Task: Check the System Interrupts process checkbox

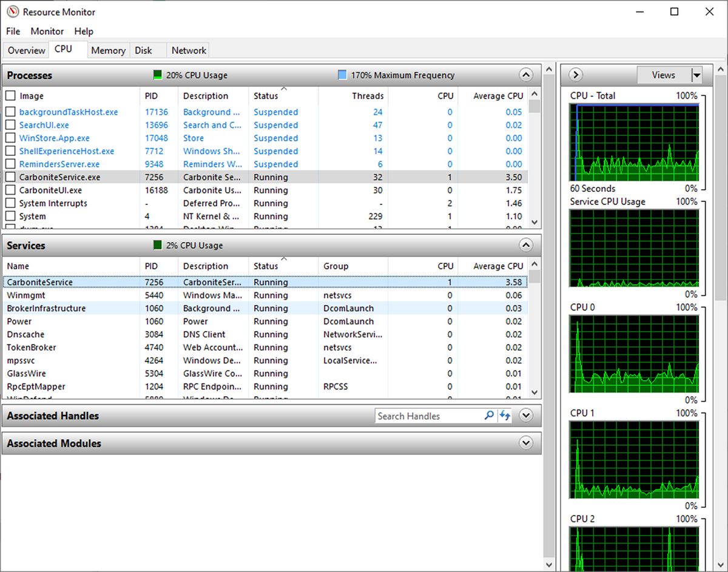Action: coord(10,203)
